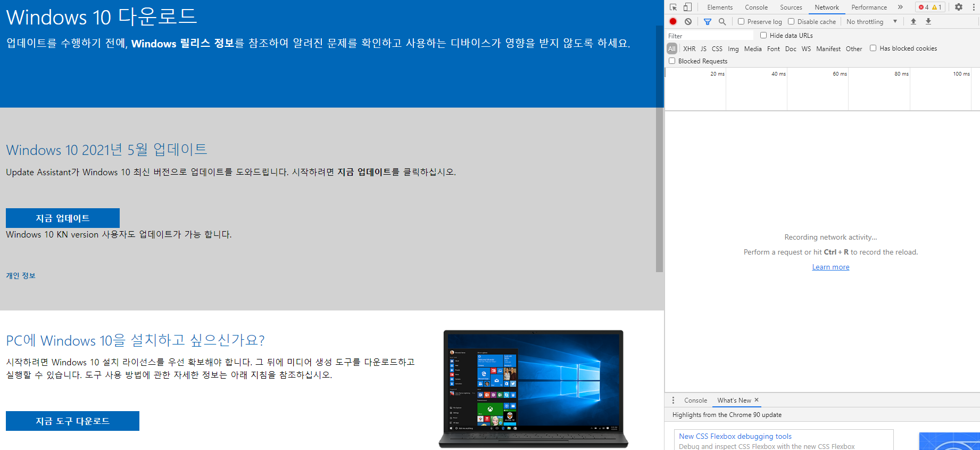The width and height of the screenshot is (980, 450).
Task: Check Blocked Requests option
Action: click(x=672, y=61)
